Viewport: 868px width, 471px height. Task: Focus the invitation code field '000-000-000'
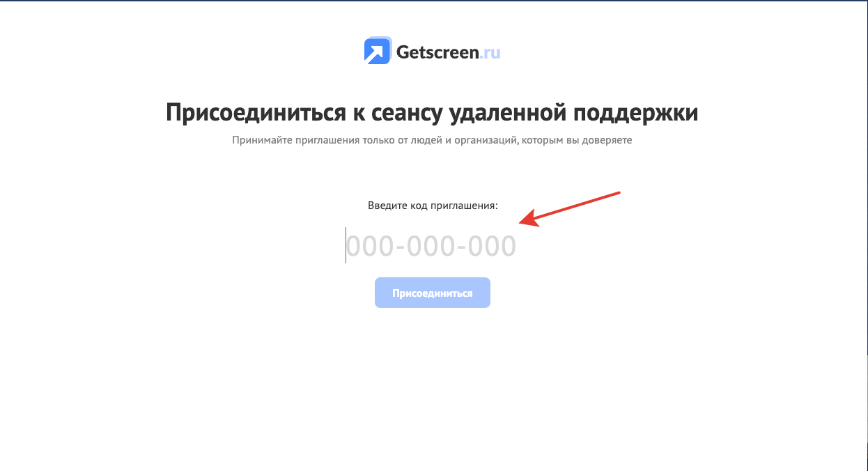point(432,246)
